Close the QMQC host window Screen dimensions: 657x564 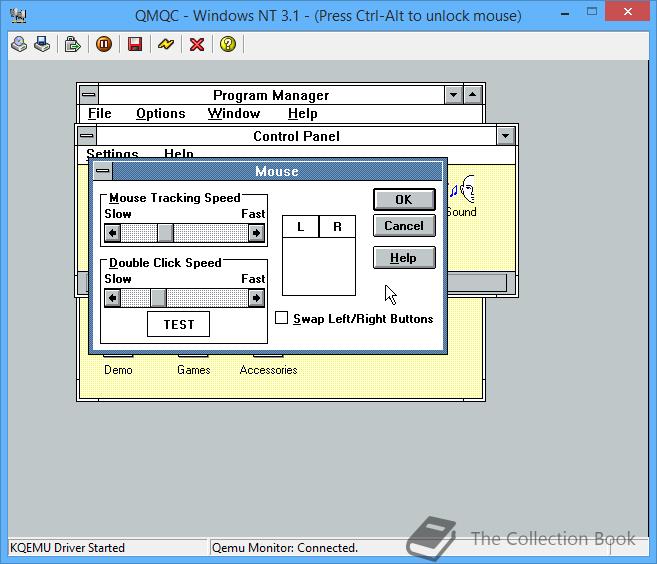point(628,12)
